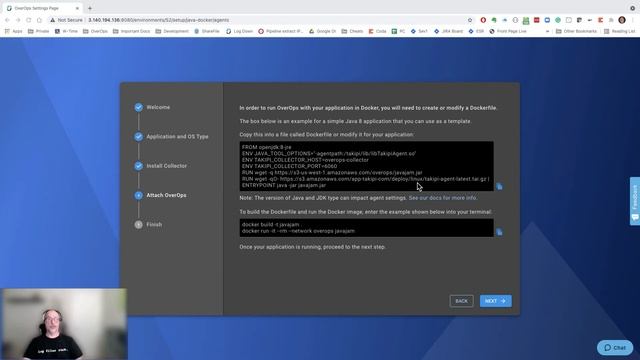
Task: Open the Reading List
Action: (620, 31)
